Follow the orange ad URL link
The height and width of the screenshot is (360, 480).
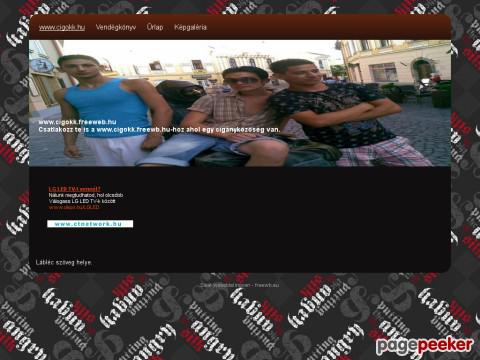(74, 207)
